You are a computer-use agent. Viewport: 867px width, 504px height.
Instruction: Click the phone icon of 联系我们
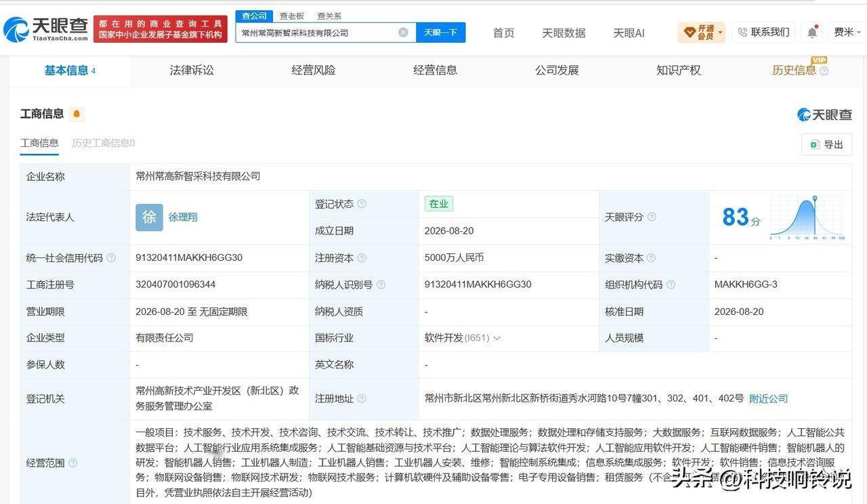pyautogui.click(x=742, y=32)
